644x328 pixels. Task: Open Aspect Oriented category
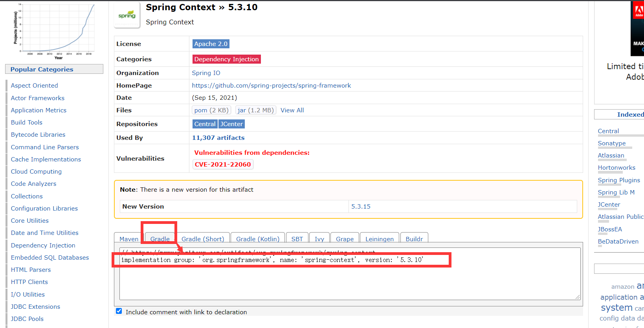click(x=35, y=86)
